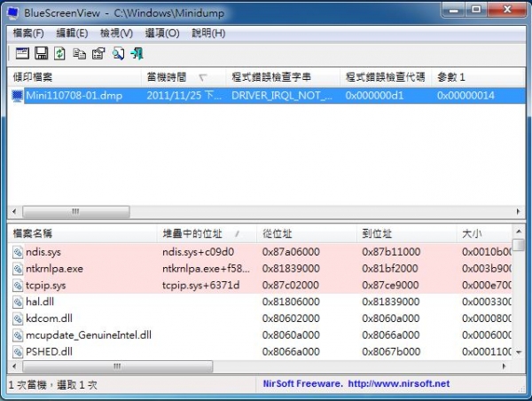Click the Refresh toolbar icon

tap(60, 53)
